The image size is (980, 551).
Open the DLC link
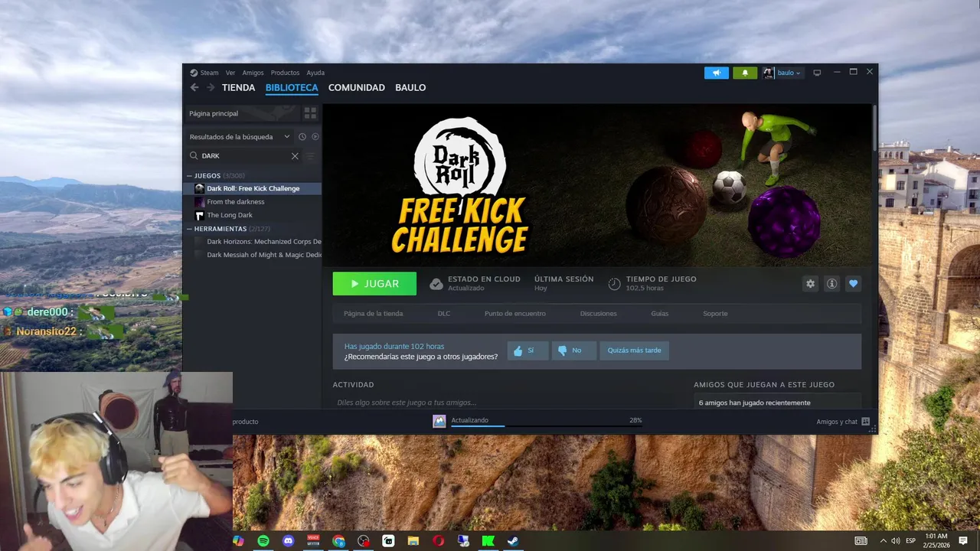click(x=444, y=314)
